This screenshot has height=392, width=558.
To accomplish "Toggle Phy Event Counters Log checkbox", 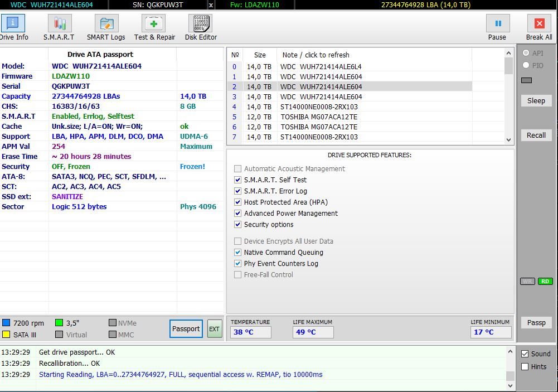I will pyautogui.click(x=237, y=263).
